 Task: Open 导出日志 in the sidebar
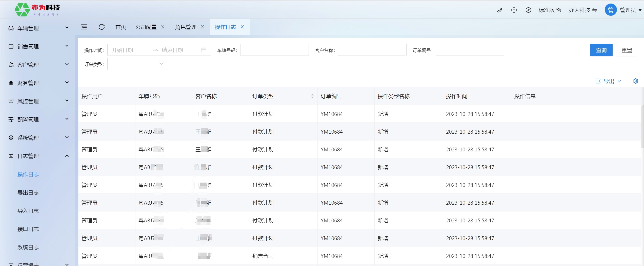click(x=28, y=192)
